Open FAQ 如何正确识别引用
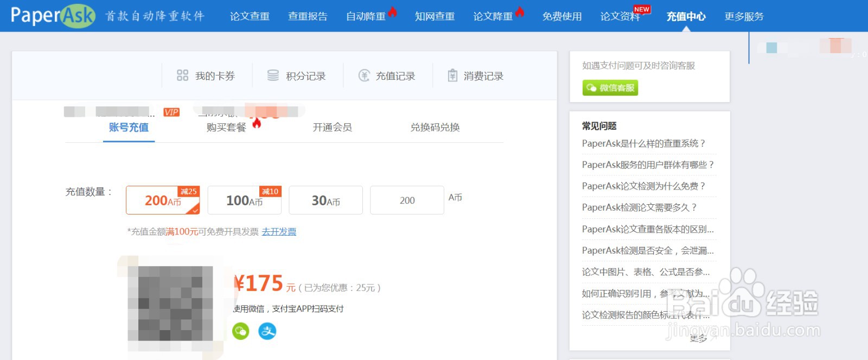 (x=646, y=293)
